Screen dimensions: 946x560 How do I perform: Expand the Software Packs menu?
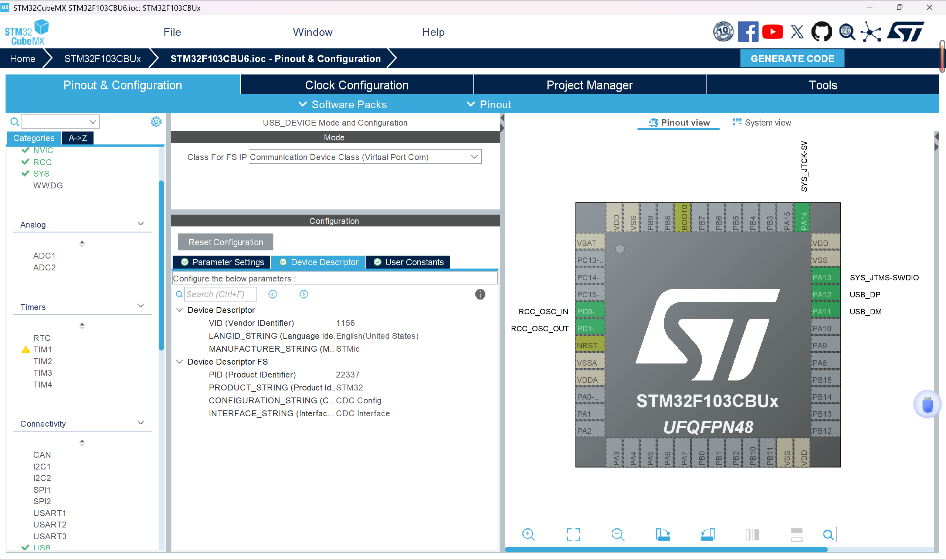coord(343,105)
